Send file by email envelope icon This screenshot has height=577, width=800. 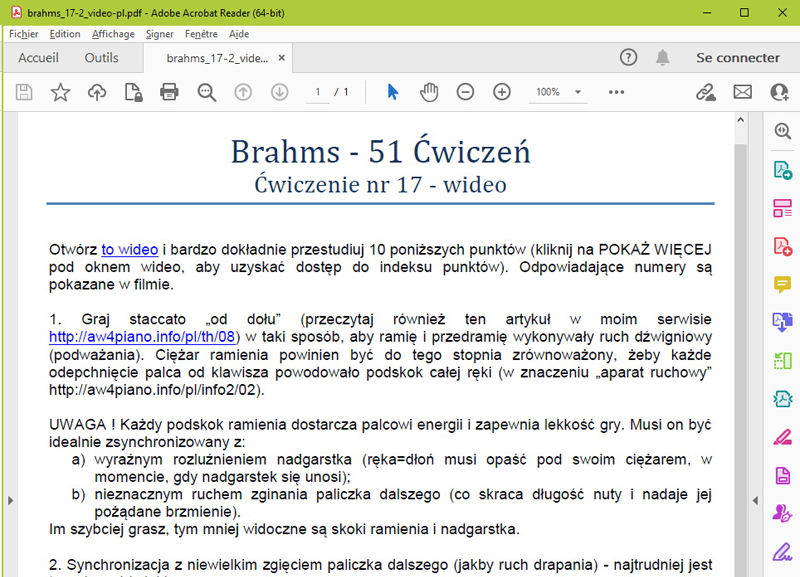[742, 92]
